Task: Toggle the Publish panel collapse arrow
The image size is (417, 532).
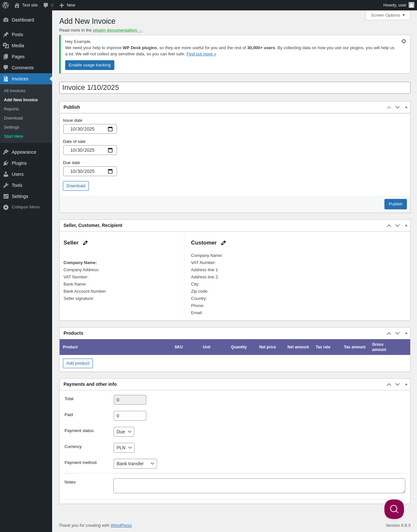Action: (406, 107)
